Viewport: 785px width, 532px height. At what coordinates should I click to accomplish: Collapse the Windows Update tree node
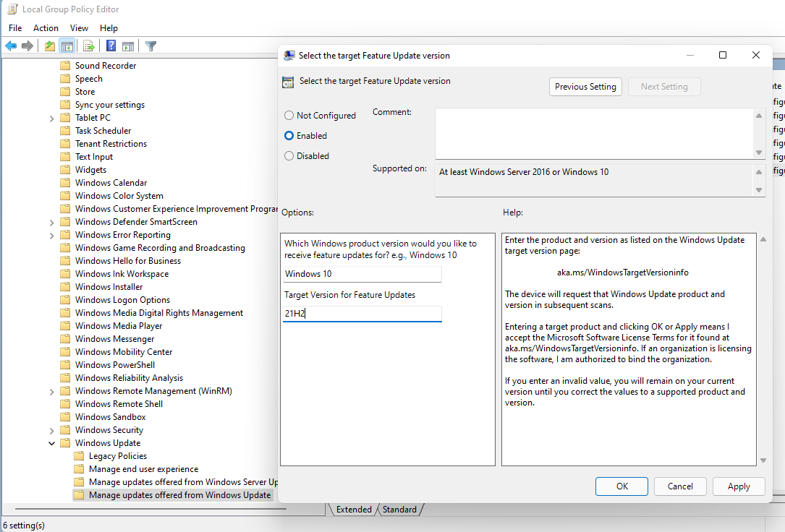point(51,443)
